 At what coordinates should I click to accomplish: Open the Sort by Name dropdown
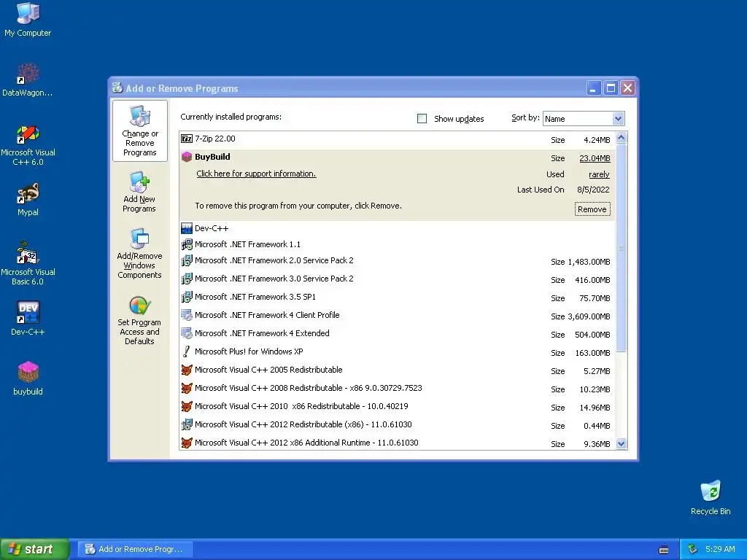pos(618,119)
